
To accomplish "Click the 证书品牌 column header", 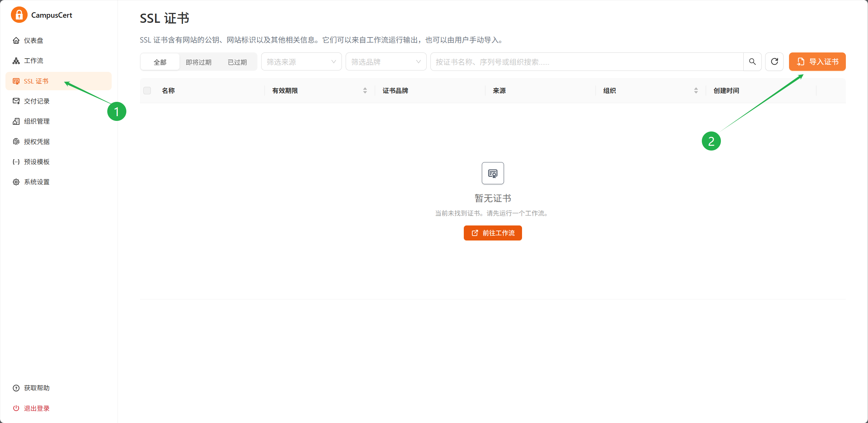I will (395, 91).
